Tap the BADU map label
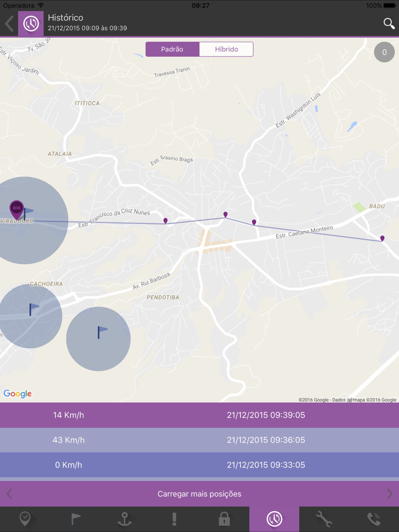Screen dimensions: 399x532 point(377,207)
